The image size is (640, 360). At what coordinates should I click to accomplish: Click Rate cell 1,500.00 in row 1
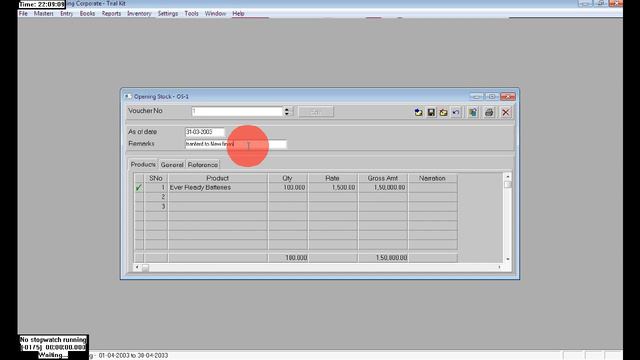pyautogui.click(x=333, y=187)
